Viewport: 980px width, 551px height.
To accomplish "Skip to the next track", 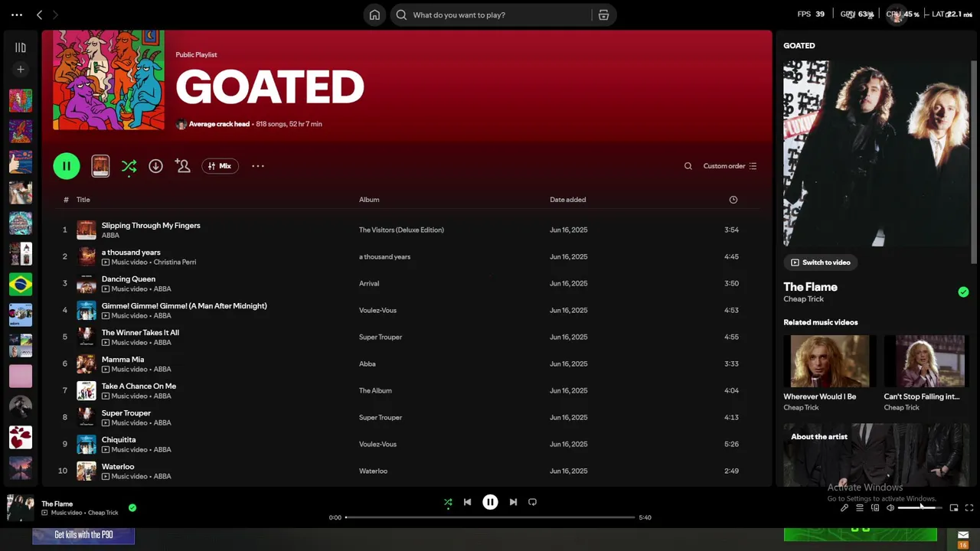I will (x=513, y=502).
